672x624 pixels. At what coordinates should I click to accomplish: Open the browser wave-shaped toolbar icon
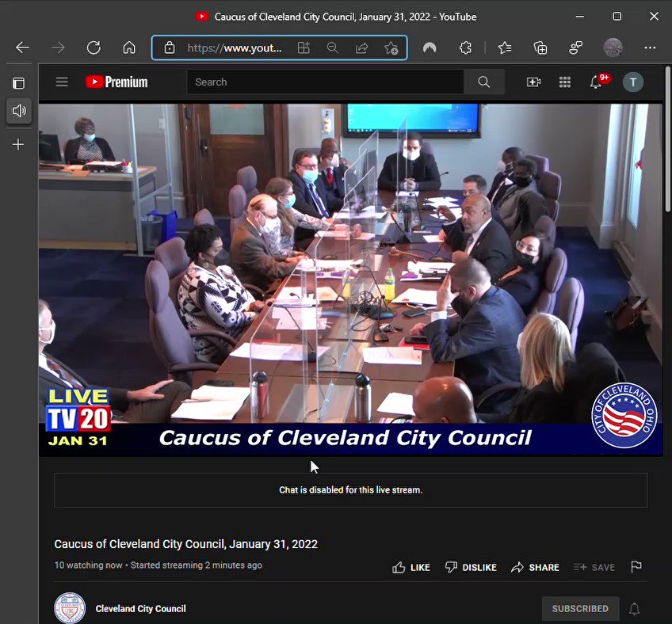point(430,48)
